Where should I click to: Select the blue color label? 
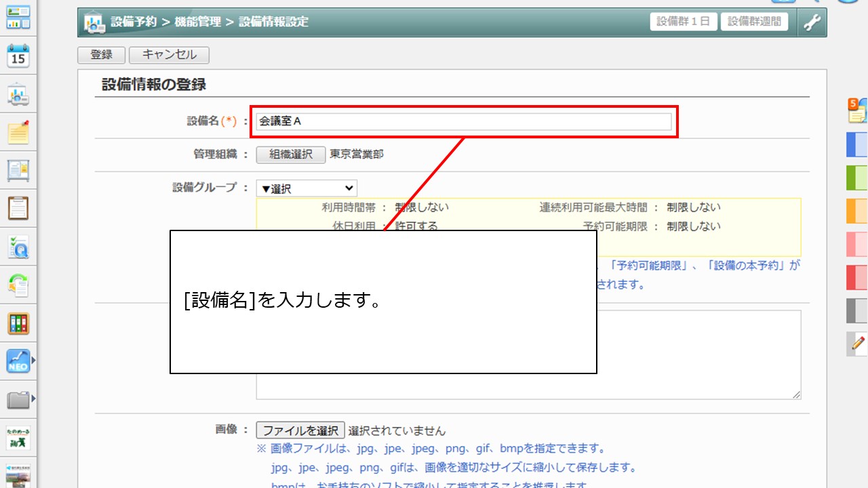(x=856, y=144)
